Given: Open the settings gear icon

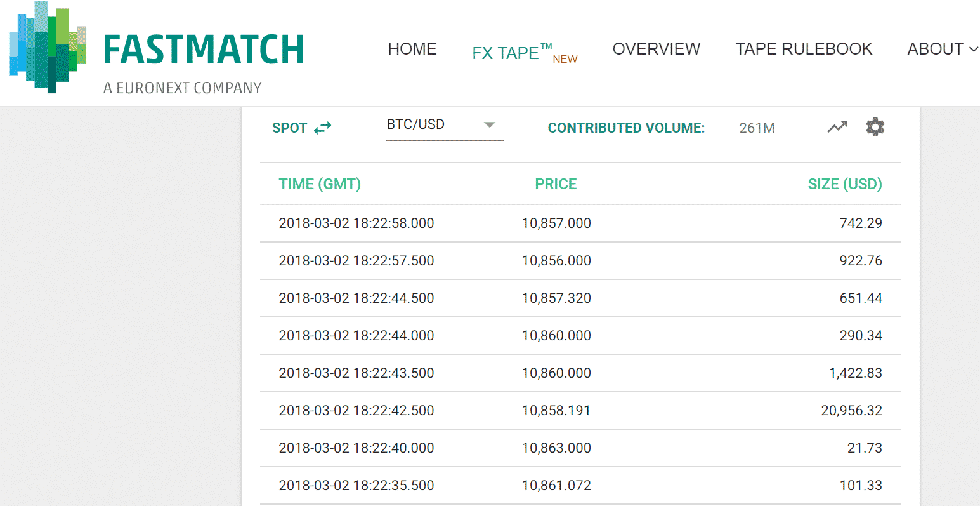Looking at the screenshot, I should (875, 127).
